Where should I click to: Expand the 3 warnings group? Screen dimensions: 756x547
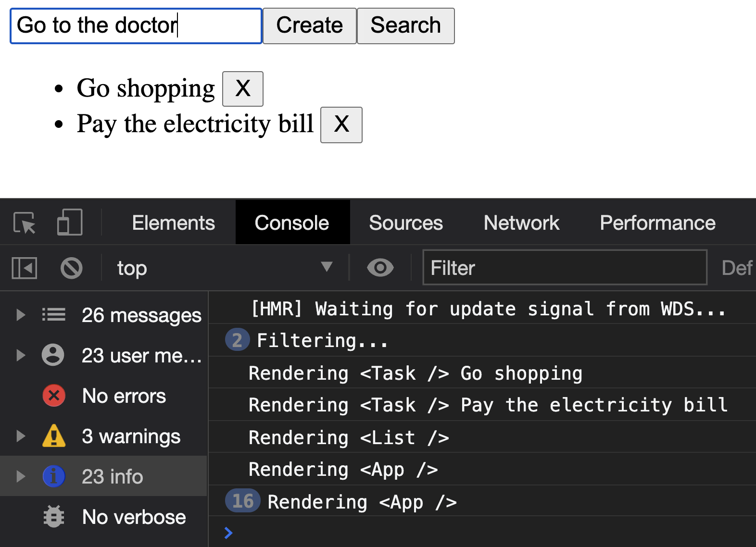click(x=21, y=436)
